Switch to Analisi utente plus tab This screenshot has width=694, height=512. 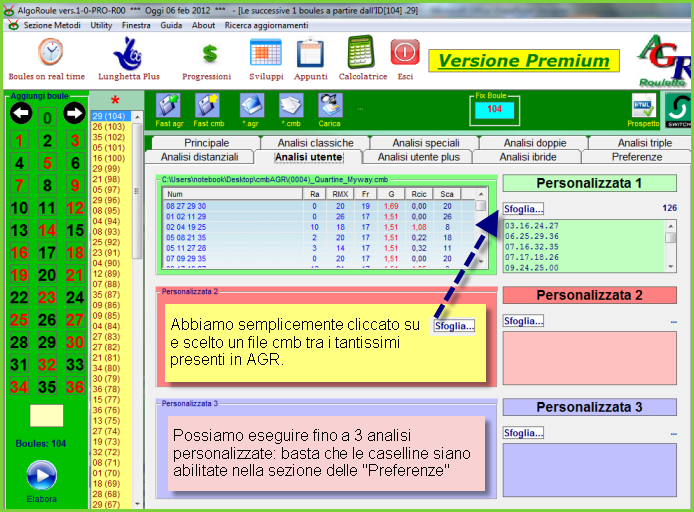coord(418,157)
